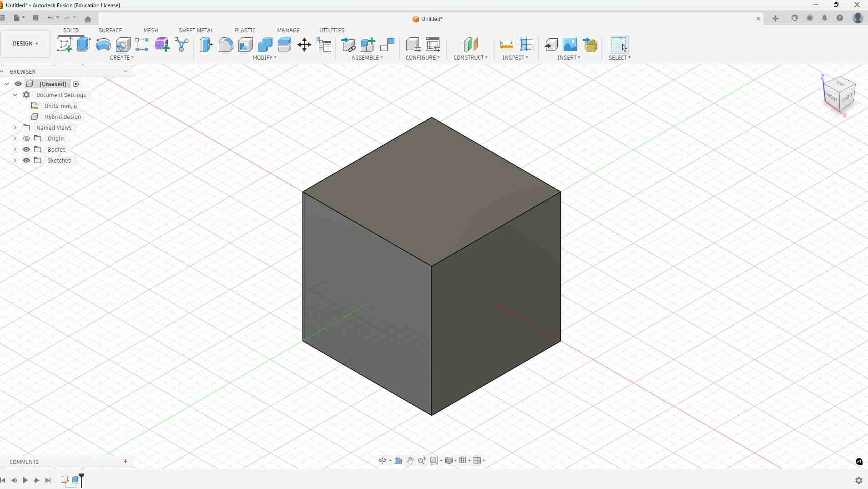Click the ViewCube orientation widget
Image resolution: width=868 pixels, height=489 pixels.
coord(839,94)
